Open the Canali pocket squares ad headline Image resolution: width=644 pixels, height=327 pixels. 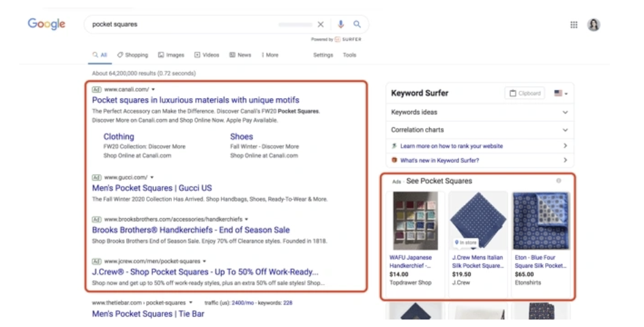pyautogui.click(x=196, y=100)
